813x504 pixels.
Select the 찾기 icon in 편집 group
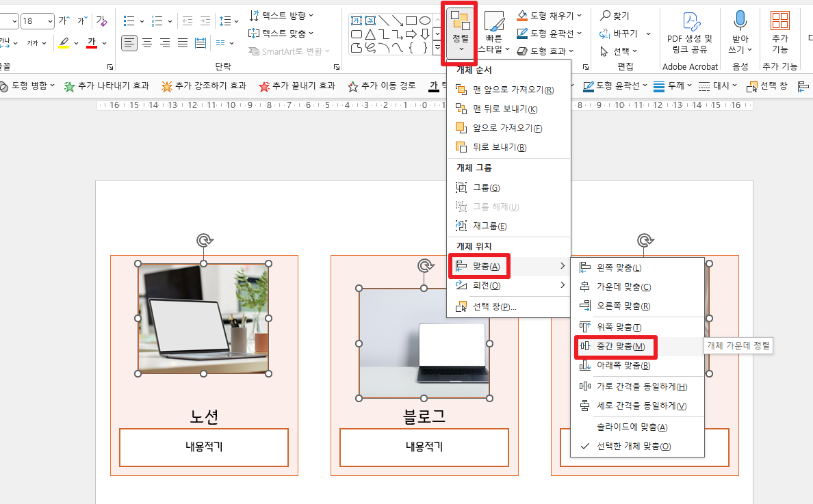[x=605, y=15]
